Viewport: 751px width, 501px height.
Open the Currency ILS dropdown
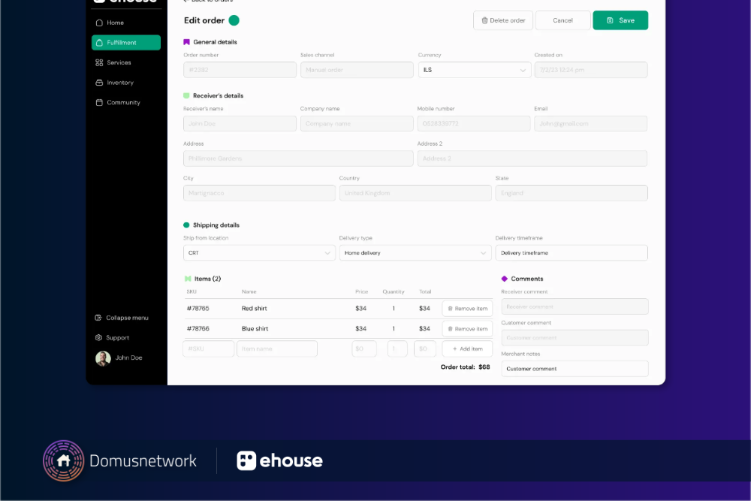[x=474, y=70]
